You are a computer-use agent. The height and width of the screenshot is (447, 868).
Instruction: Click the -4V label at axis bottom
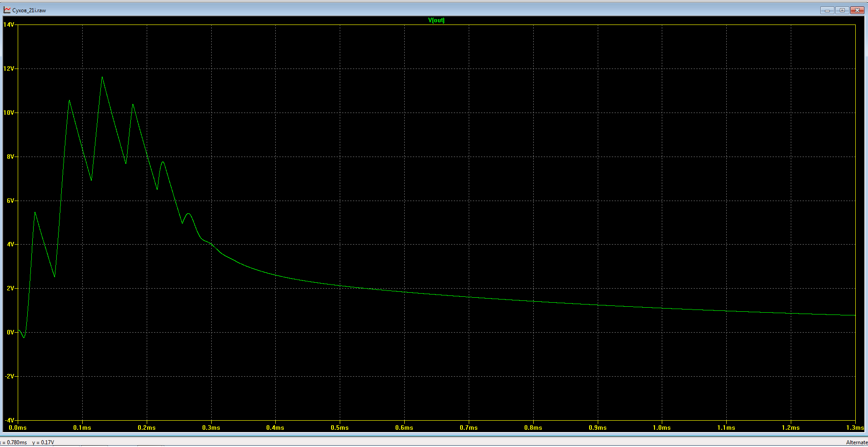pos(9,420)
